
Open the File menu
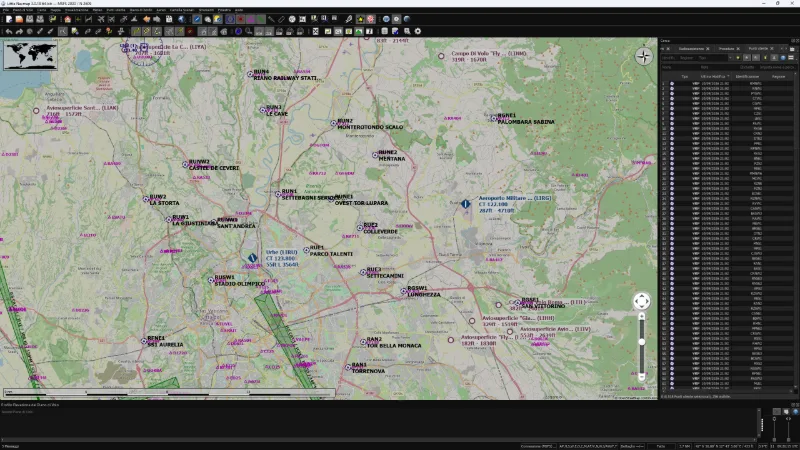(6, 10)
